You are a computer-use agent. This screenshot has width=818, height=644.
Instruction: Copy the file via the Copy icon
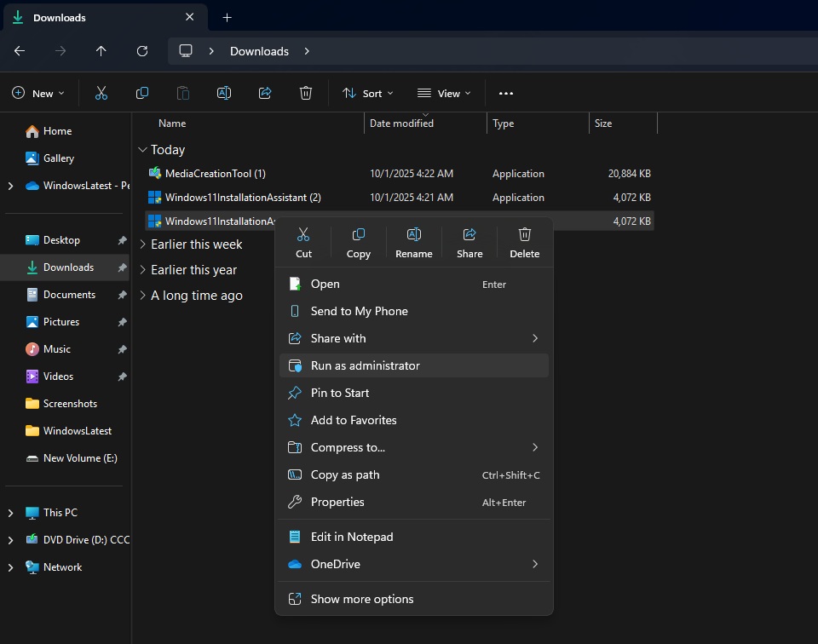tap(358, 241)
